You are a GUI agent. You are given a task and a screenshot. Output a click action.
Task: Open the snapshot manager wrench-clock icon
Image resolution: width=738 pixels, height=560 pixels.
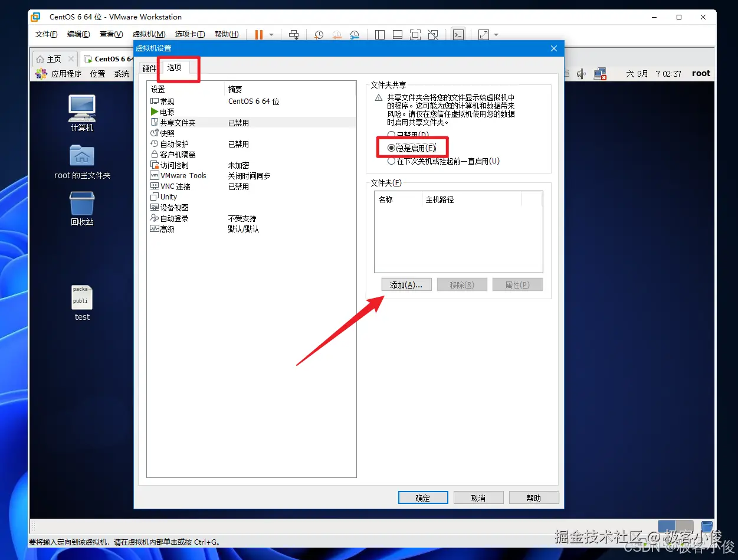(354, 35)
